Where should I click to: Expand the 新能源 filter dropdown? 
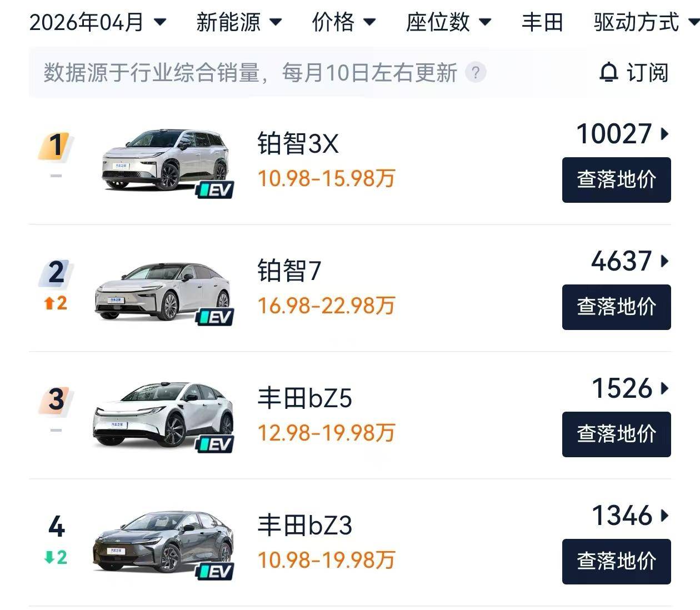coord(239,22)
